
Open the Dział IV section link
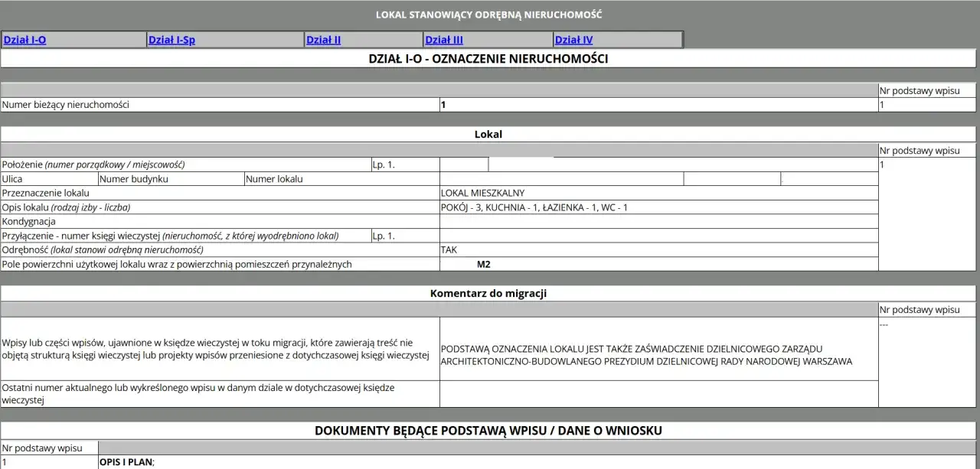(x=573, y=39)
